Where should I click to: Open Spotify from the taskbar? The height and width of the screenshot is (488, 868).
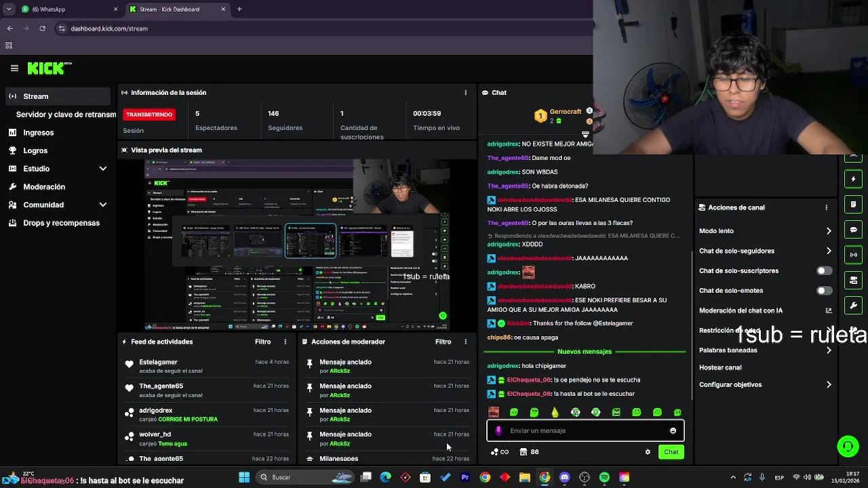point(604,477)
